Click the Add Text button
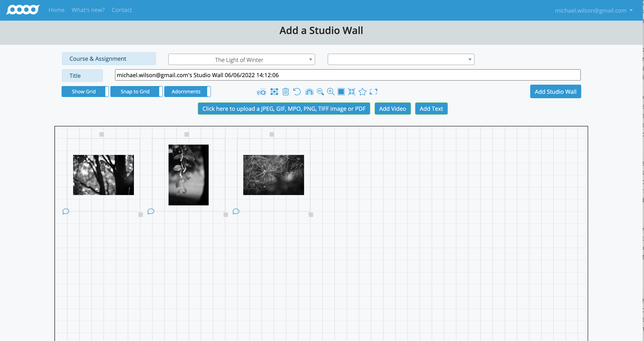 point(431,109)
